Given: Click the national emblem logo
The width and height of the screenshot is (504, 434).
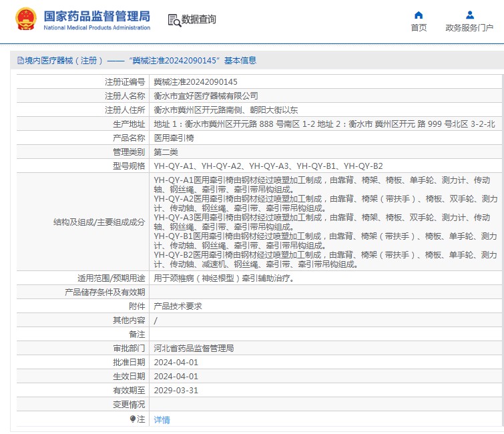Looking at the screenshot, I should (26, 19).
